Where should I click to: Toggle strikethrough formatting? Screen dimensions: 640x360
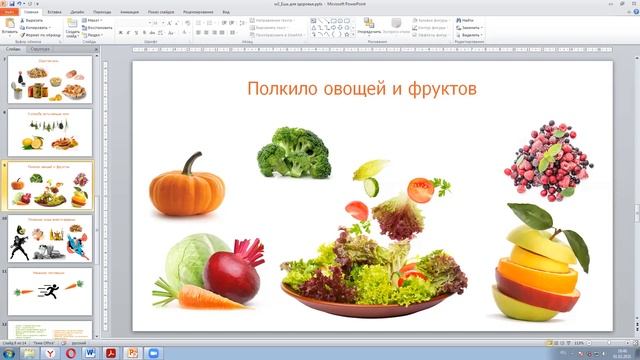(151, 33)
